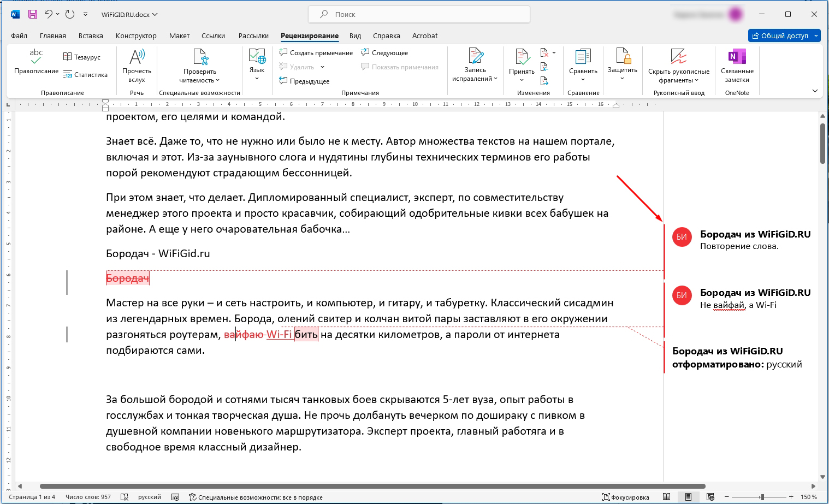
Task: Open the Сравнить compare tool
Action: tap(583, 64)
